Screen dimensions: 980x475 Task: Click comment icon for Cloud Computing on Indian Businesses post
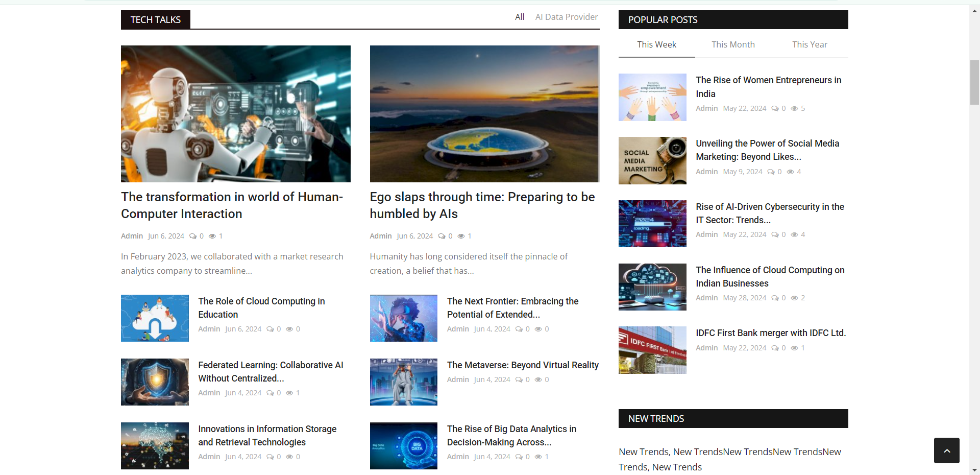pyautogui.click(x=775, y=298)
